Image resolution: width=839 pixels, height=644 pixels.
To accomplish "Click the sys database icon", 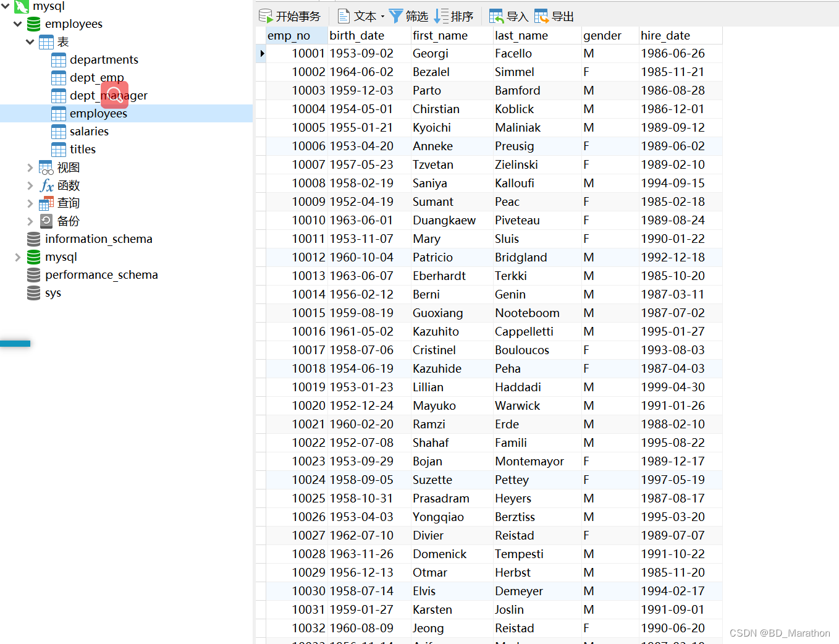I will pos(34,293).
